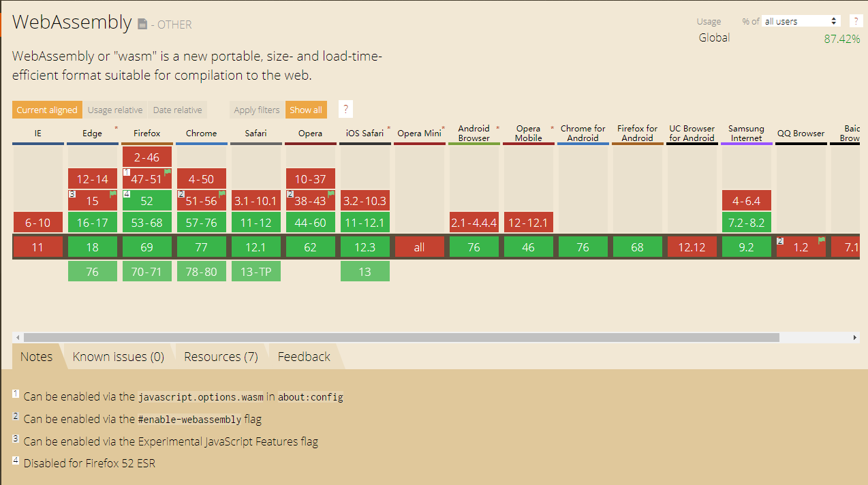
Task: Open the Known issues (0) tab
Action: pos(119,357)
